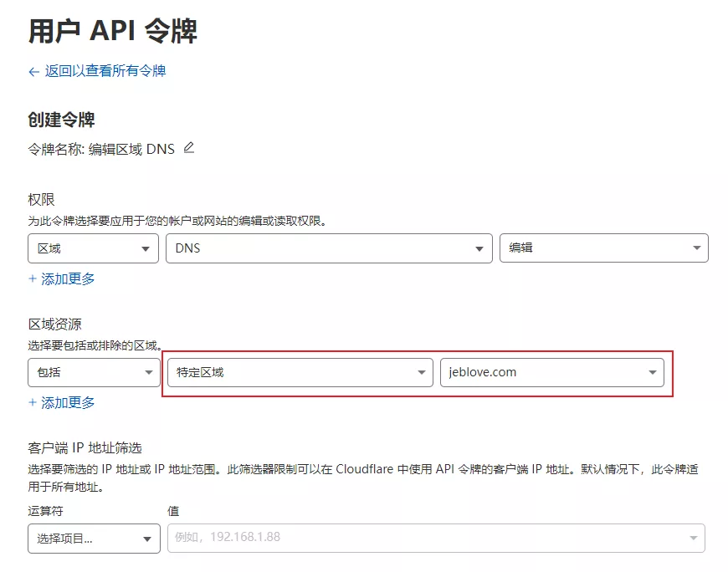The height and width of the screenshot is (572, 728).
Task: Click the pencil icon to edit the token name
Action: coord(189,148)
